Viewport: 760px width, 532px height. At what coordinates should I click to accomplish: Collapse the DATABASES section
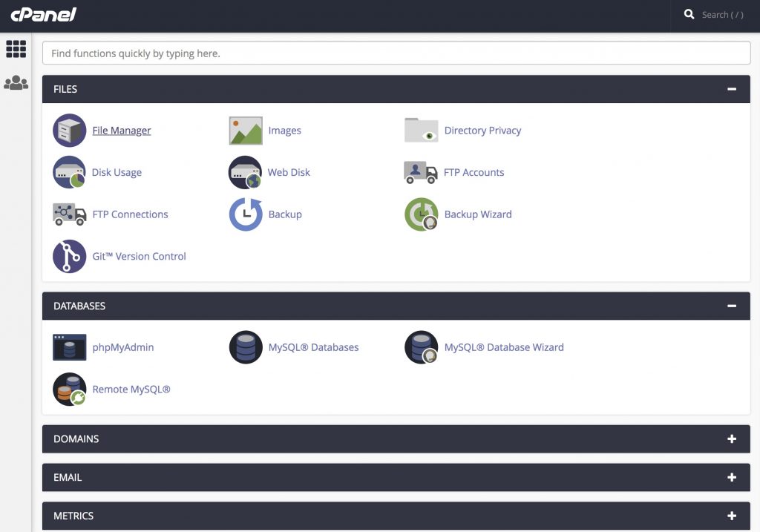click(x=732, y=306)
